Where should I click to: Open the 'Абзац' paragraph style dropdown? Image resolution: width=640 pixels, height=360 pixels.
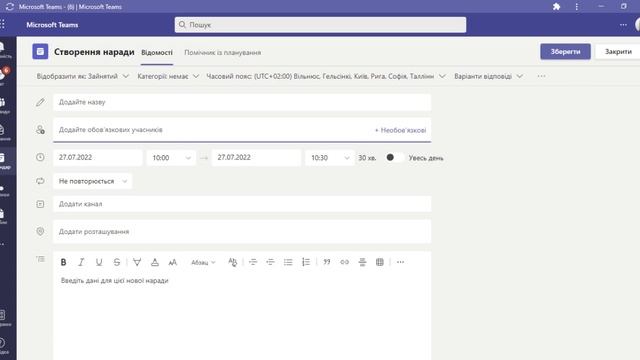click(203, 262)
